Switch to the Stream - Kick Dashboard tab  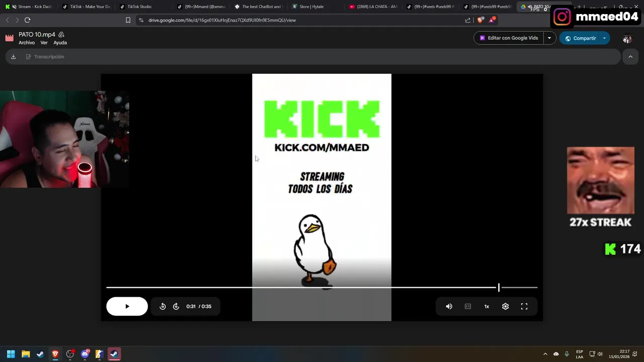pos(29,7)
